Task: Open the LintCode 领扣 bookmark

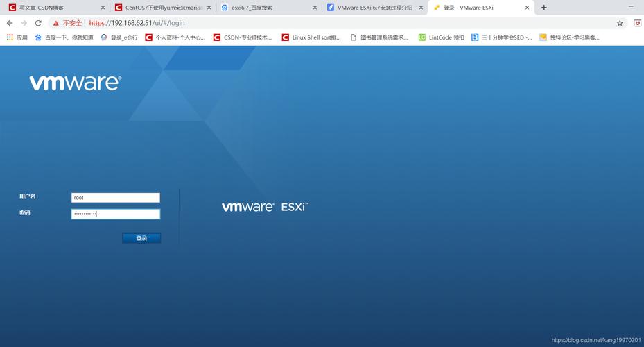Action: 441,37
